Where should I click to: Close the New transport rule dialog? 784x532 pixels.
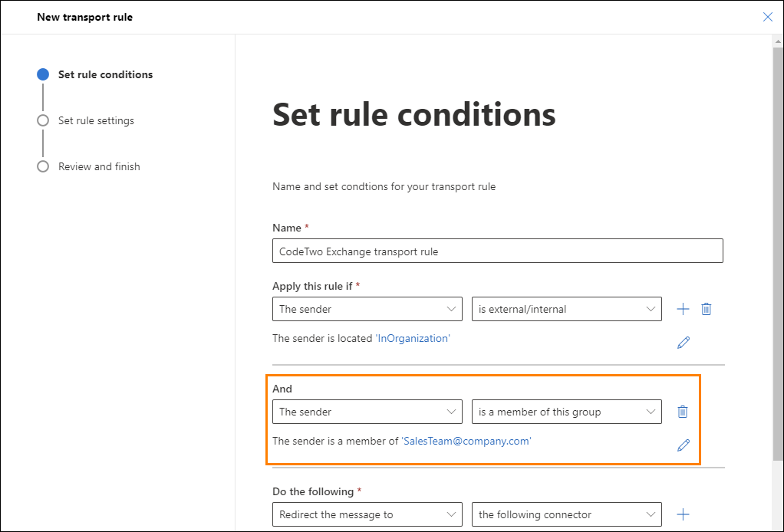(x=767, y=17)
